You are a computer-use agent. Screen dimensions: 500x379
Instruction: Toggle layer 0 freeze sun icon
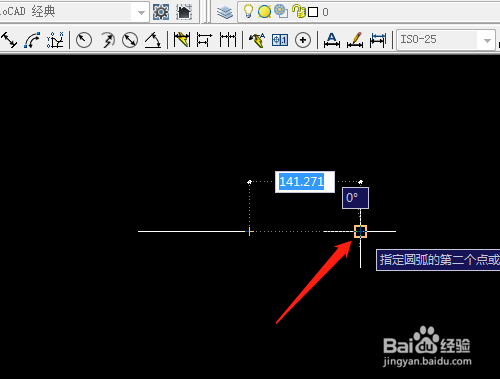tap(264, 12)
